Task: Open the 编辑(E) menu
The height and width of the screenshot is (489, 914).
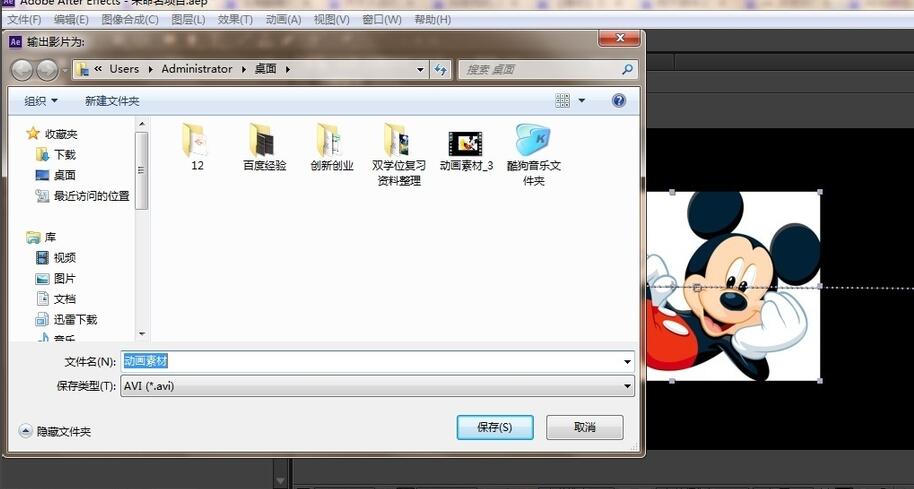Action: click(71, 19)
